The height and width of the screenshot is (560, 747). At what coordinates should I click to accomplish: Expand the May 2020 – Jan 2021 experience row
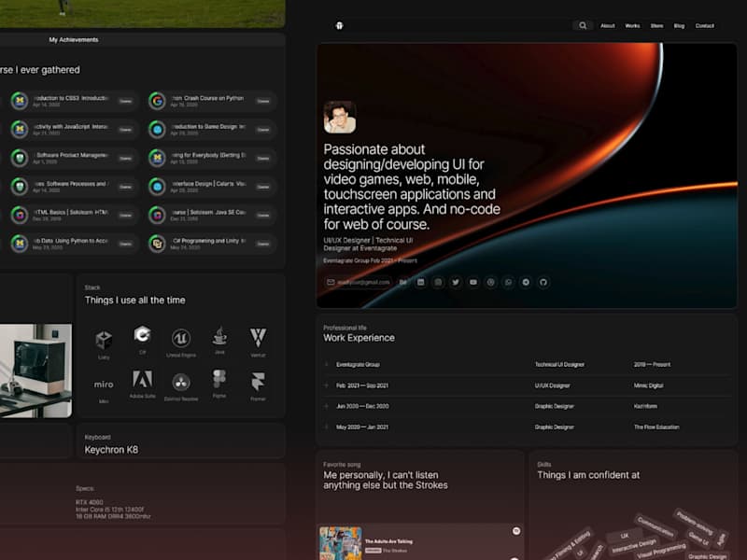click(x=528, y=427)
